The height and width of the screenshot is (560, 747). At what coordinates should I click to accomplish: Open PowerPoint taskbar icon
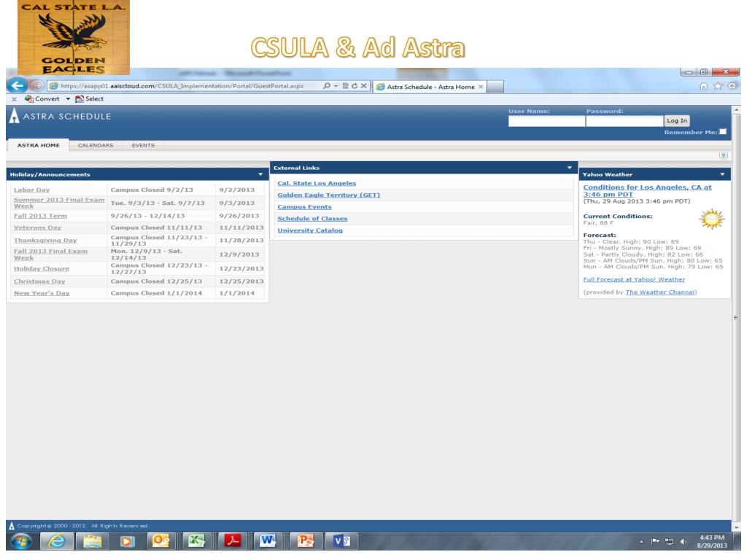[x=306, y=542]
